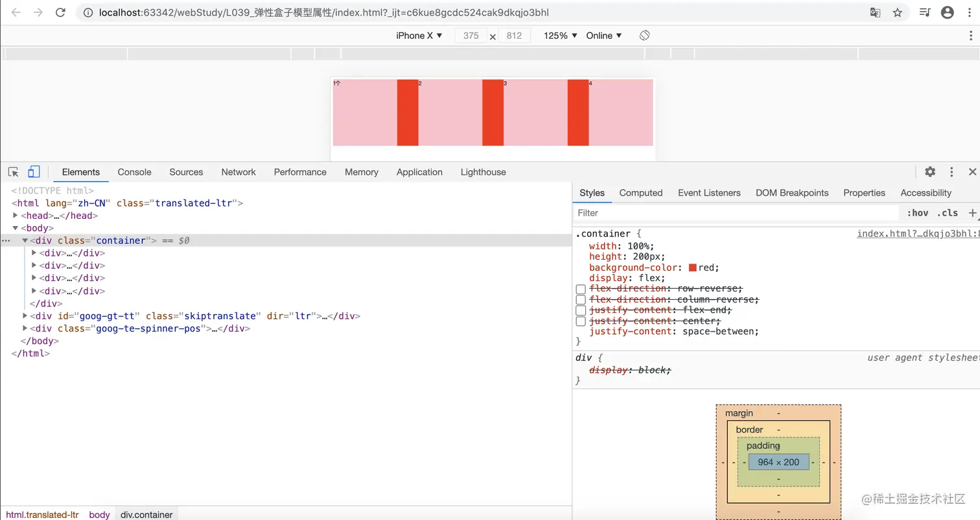
Task: Show the Computed styles tab
Action: point(641,192)
